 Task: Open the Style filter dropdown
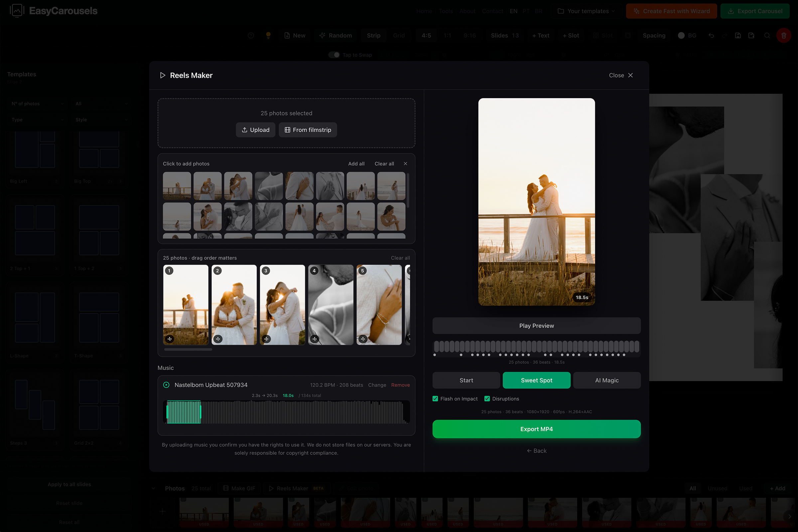click(101, 119)
